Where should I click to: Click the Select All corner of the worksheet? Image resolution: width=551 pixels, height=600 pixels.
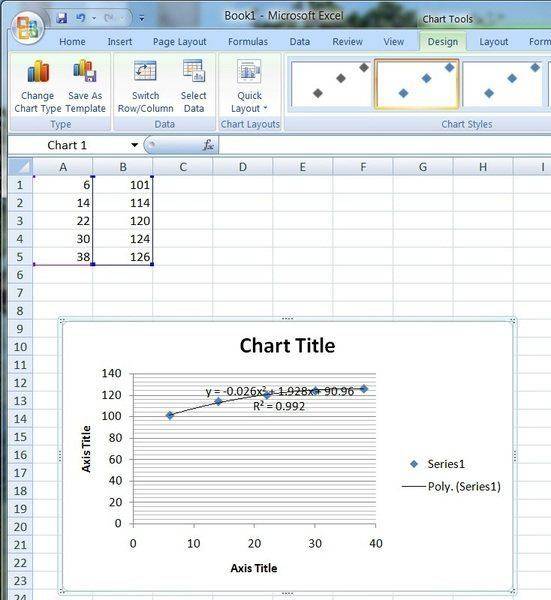20,167
